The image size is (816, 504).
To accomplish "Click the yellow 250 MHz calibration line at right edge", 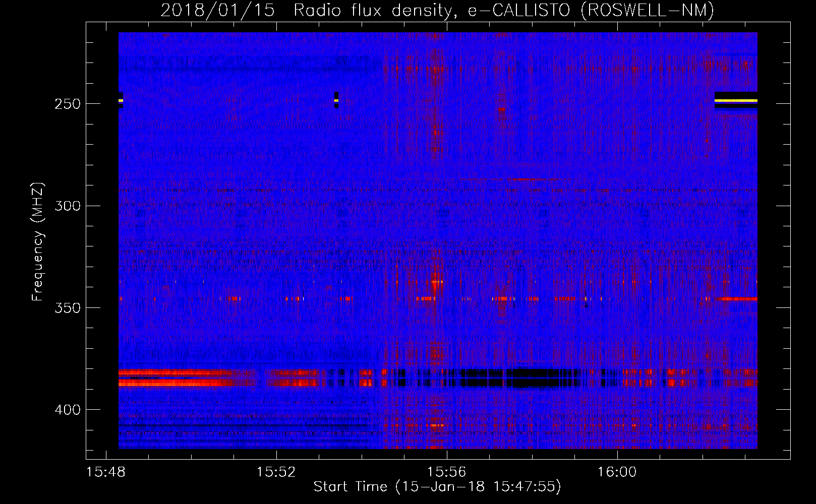I will coord(736,101).
